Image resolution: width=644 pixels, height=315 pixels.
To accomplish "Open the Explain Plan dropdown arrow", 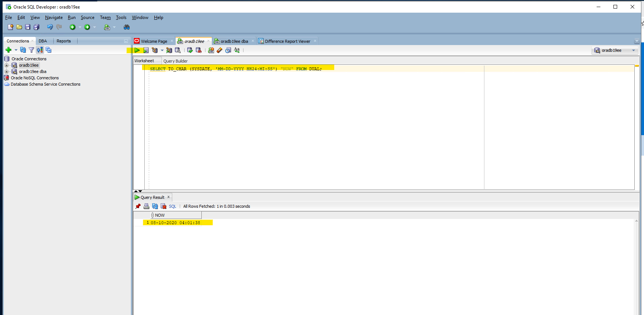I will [x=162, y=50].
